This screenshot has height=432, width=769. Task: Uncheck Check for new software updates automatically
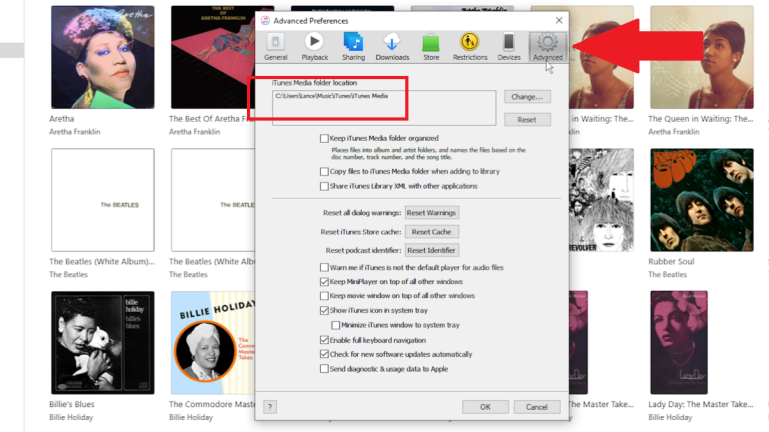pos(324,354)
